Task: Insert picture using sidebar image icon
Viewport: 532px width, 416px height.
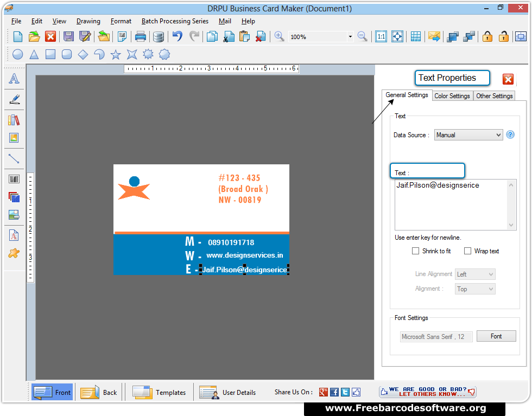Action: [x=14, y=138]
